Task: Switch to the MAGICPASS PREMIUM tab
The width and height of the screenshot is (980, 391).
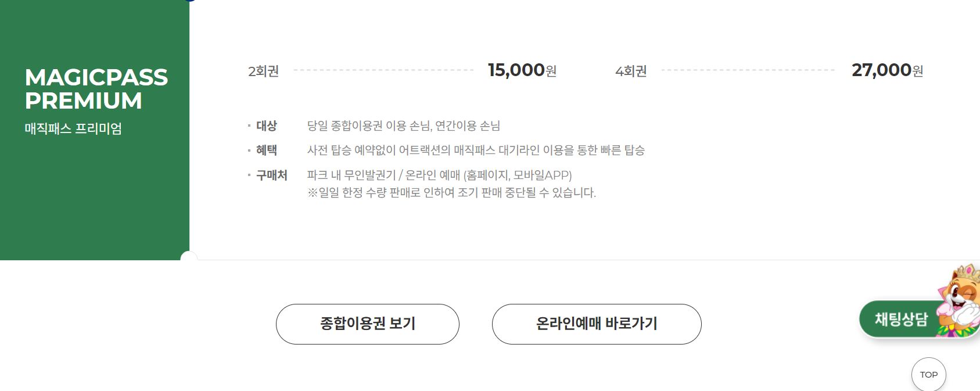Action: pyautogui.click(x=96, y=88)
